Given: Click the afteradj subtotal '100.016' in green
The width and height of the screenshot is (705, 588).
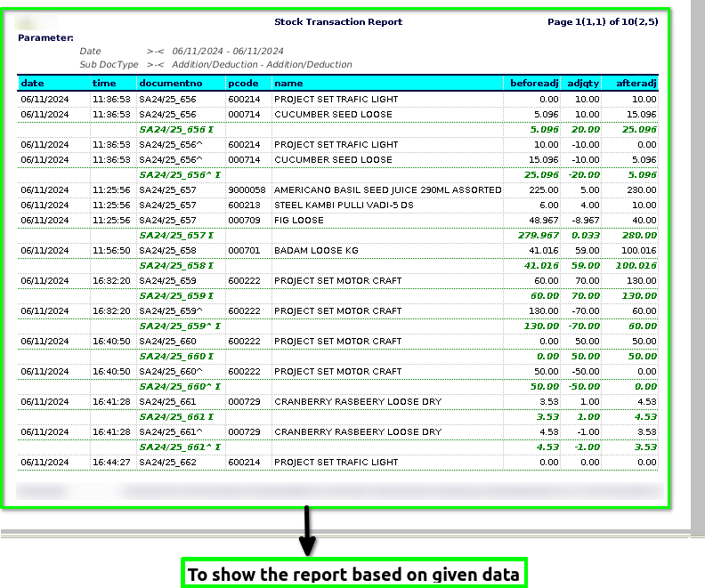Looking at the screenshot, I should 636,265.
